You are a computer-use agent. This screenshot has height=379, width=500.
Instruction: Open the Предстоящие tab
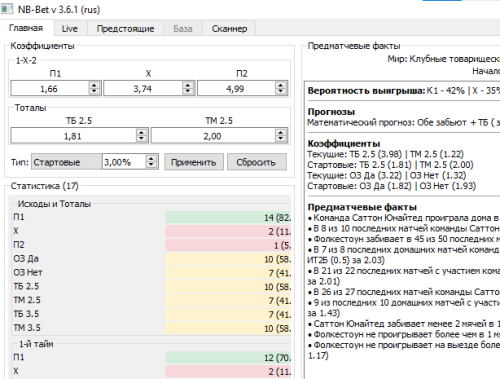pyautogui.click(x=125, y=29)
